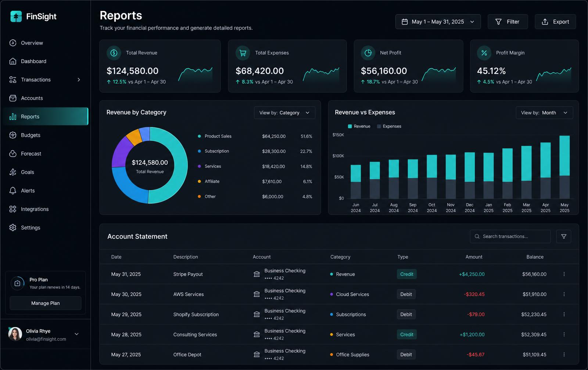588x370 pixels.
Task: Click the Net Profit pie icon
Action: [368, 53]
